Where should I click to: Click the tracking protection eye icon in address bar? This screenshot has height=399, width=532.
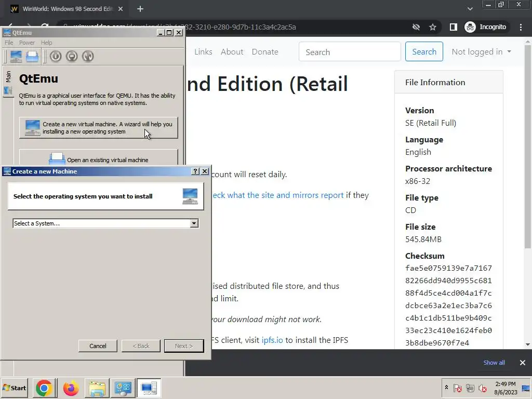tap(416, 27)
